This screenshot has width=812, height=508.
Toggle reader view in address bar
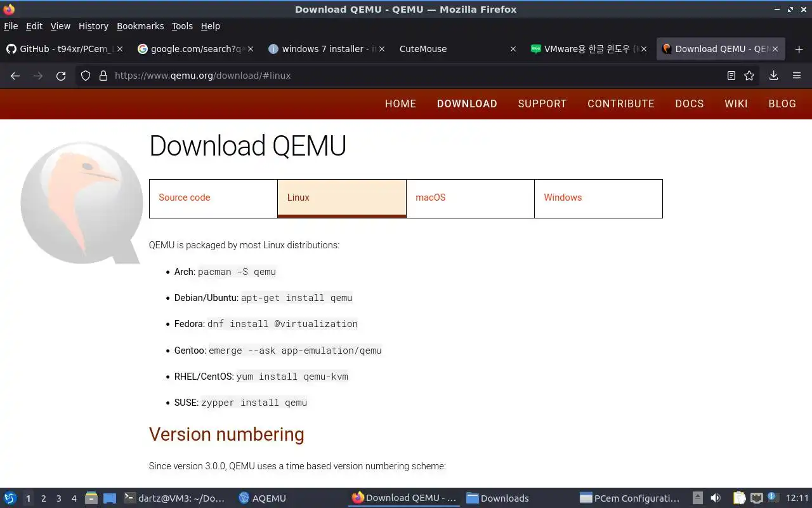[731, 76]
